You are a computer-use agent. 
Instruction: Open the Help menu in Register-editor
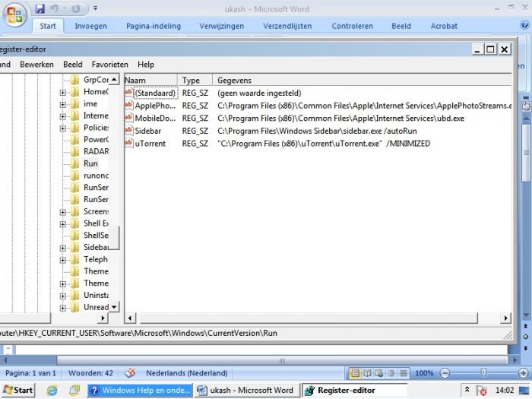tap(146, 65)
